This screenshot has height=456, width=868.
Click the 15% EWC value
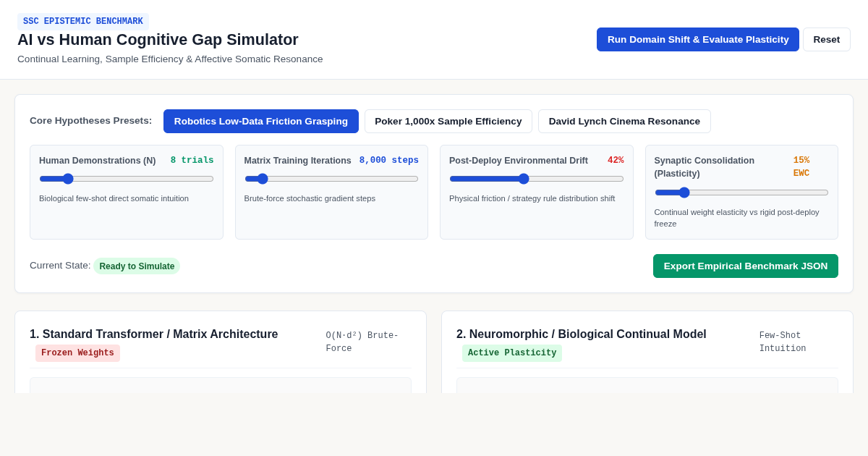click(x=801, y=167)
